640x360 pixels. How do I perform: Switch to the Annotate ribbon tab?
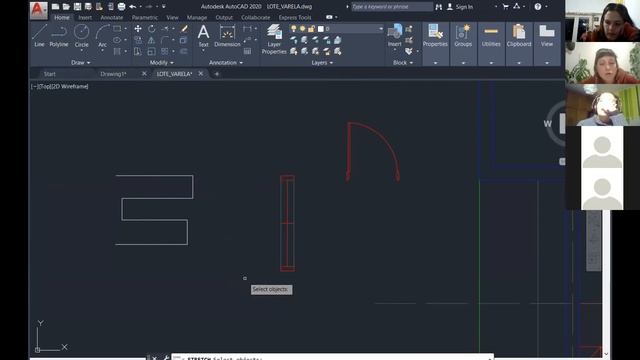click(x=111, y=18)
